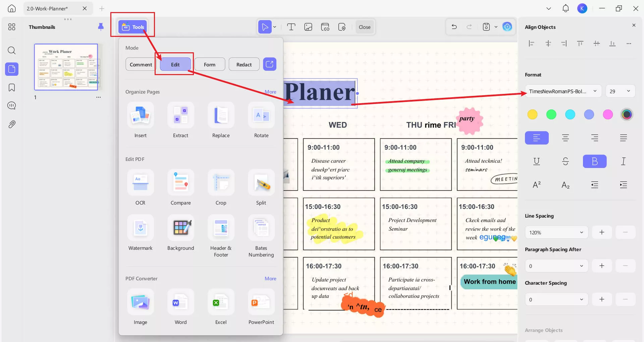Open the bookmarks panel in left sidebar
The image size is (644, 342).
12,88
